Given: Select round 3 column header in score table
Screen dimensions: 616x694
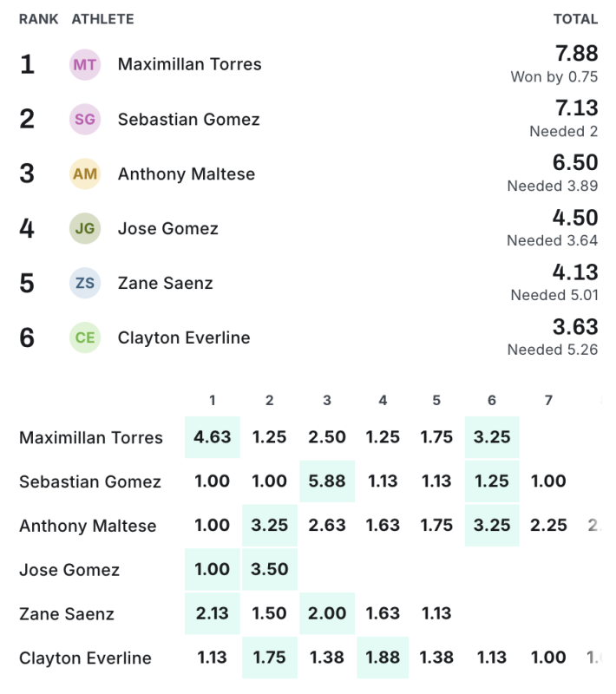Looking at the screenshot, I should [327, 400].
